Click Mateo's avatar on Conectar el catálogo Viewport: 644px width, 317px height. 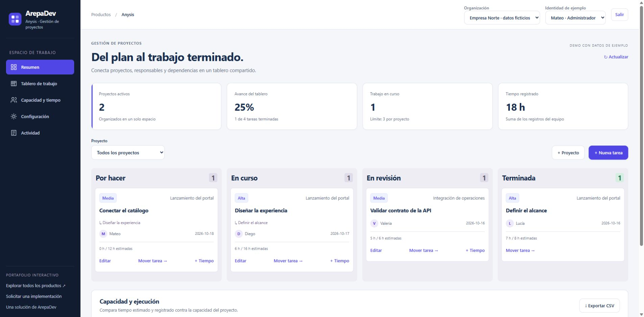103,234
